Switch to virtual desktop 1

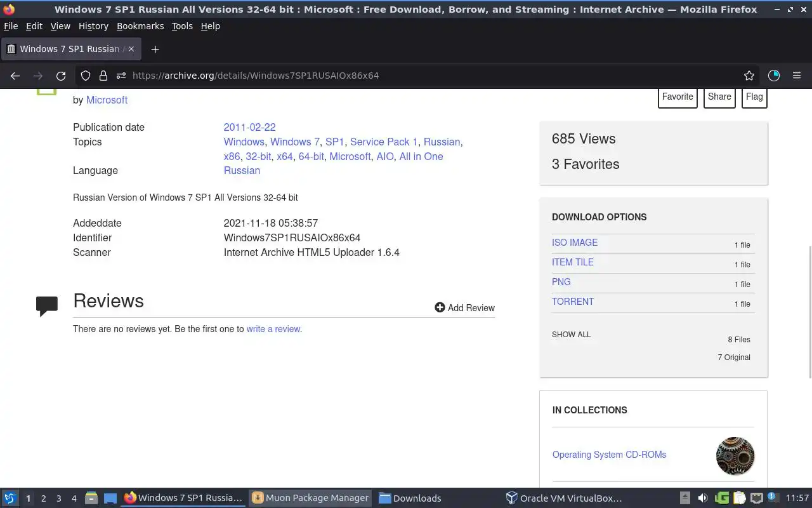pos(28,498)
